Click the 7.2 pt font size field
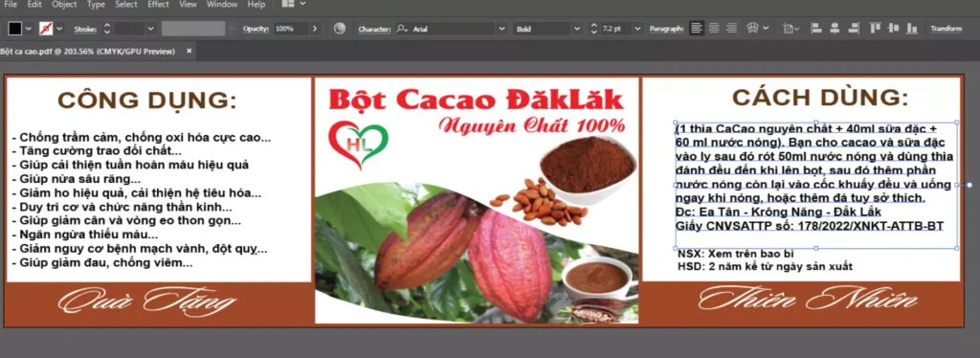980x358 pixels. tap(616, 29)
